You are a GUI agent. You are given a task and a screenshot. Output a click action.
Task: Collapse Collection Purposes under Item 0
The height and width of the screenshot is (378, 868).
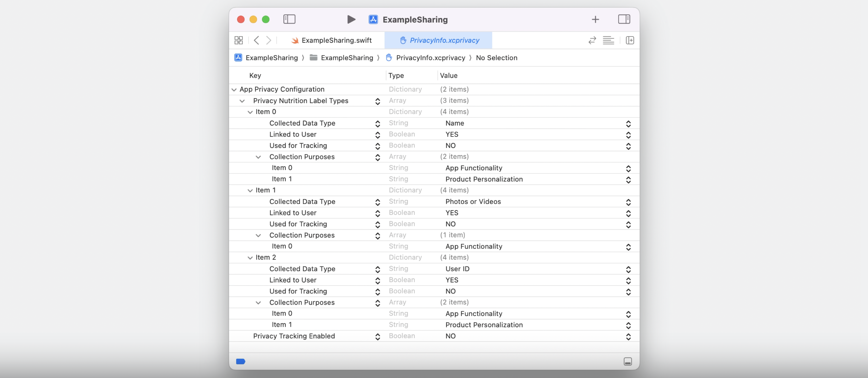tap(258, 157)
